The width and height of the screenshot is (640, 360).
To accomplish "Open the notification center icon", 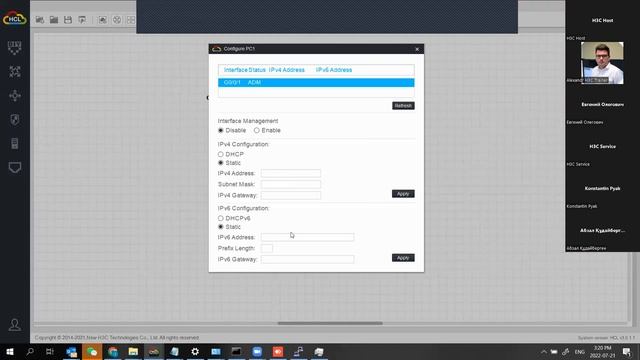I will [627, 352].
